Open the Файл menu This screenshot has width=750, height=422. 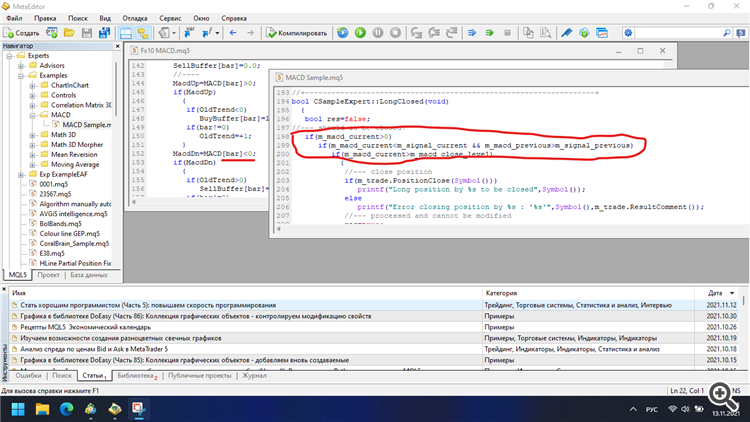pyautogui.click(x=14, y=18)
